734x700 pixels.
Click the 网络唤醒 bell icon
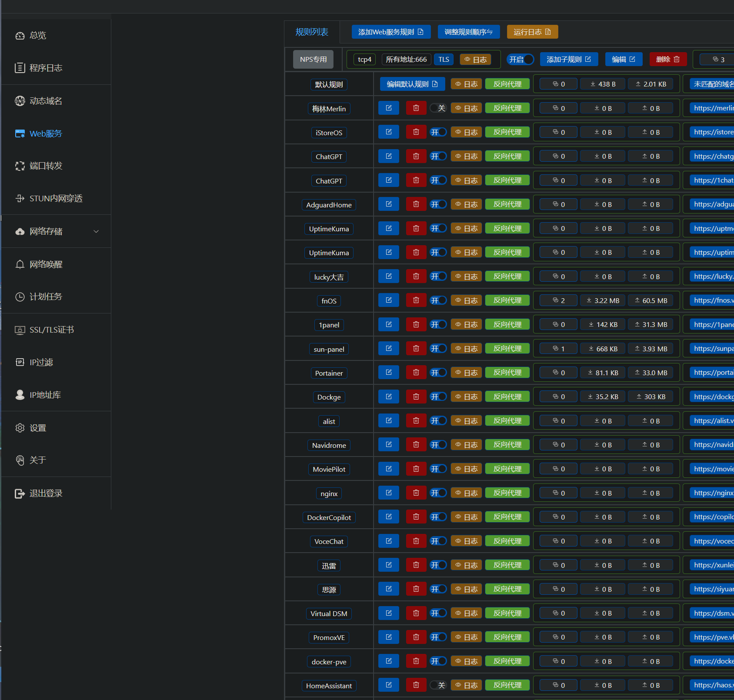(x=20, y=264)
